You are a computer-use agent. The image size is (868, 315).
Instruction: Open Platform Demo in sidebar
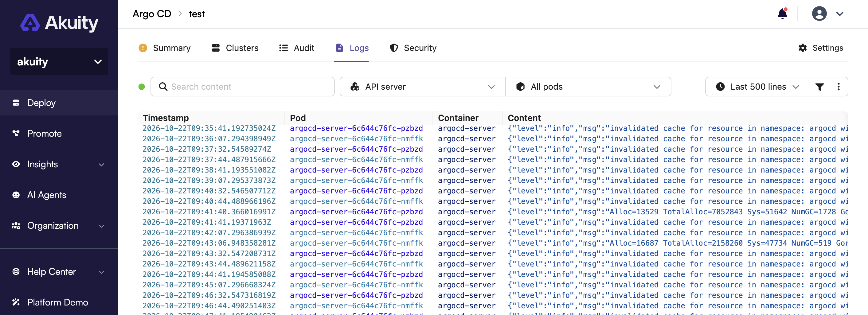59,302
